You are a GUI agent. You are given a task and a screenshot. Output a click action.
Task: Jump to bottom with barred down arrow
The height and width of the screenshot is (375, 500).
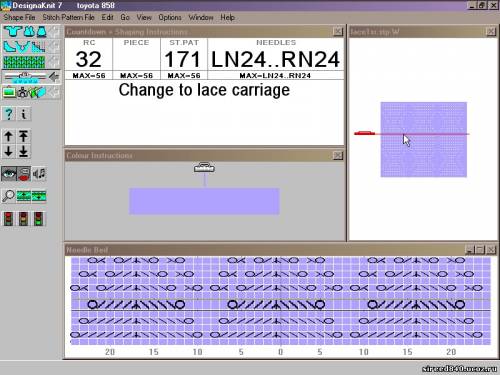pyautogui.click(x=24, y=151)
